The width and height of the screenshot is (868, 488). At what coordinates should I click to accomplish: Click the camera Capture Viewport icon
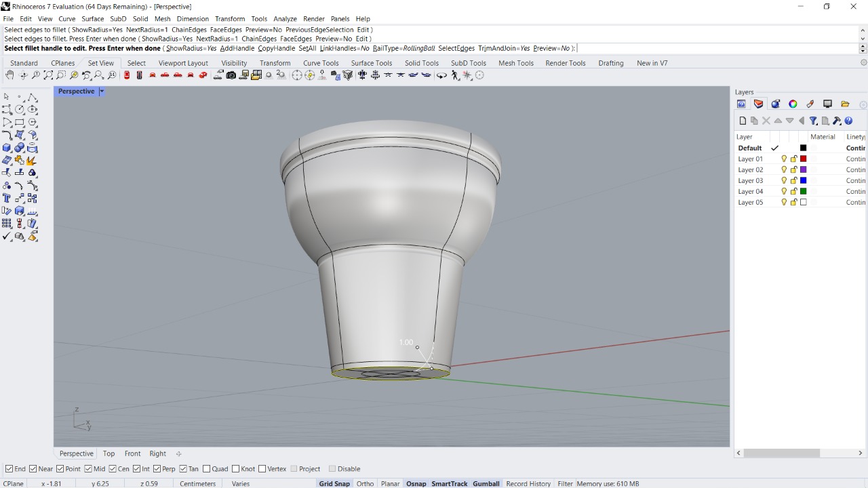pyautogui.click(x=231, y=75)
